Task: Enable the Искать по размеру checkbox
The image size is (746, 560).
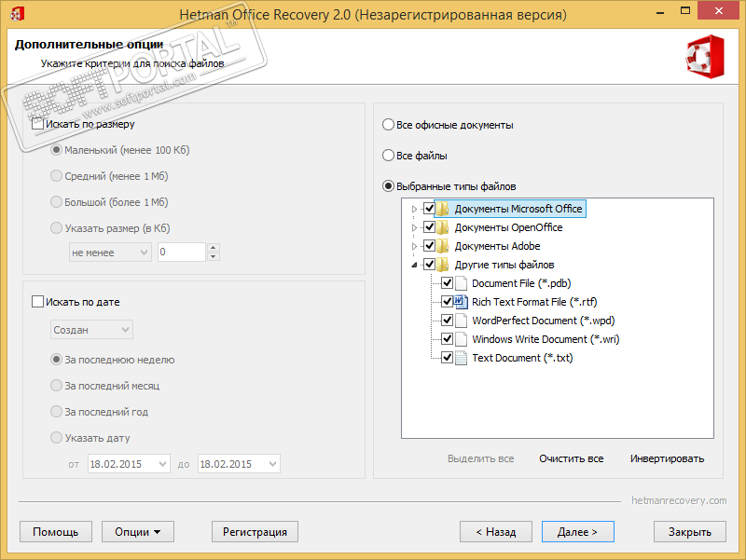Action: coord(37,124)
